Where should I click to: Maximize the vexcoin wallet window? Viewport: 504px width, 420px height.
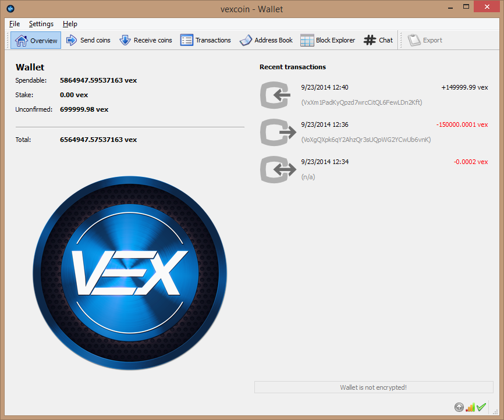[x=466, y=7]
